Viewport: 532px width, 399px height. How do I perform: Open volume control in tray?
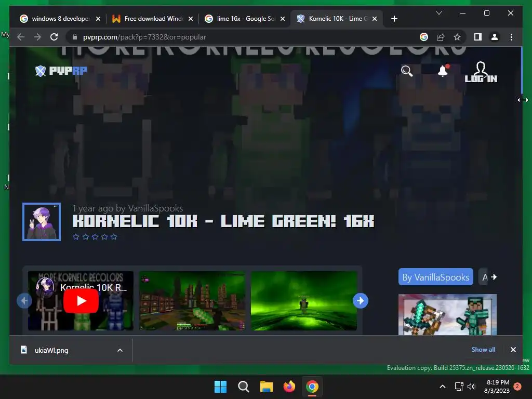(471, 387)
